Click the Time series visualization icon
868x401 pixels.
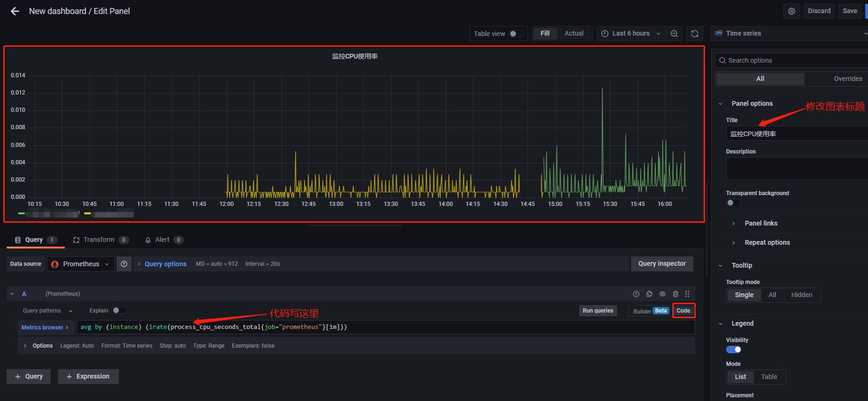pos(719,33)
